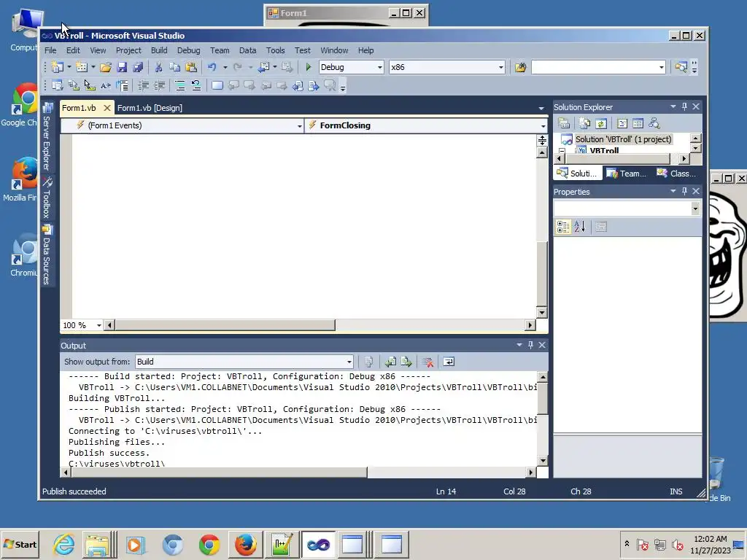Click the Save All icon
This screenshot has height=560, width=747.
click(x=138, y=67)
